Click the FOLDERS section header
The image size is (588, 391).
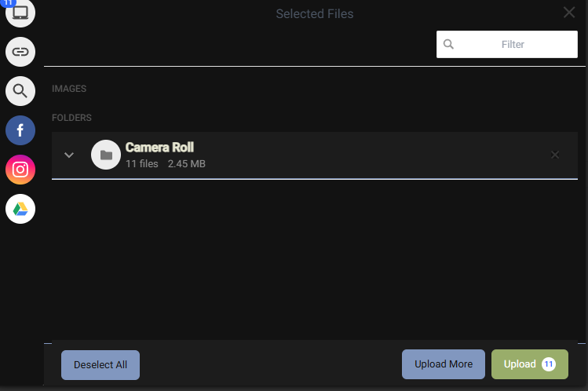point(71,118)
